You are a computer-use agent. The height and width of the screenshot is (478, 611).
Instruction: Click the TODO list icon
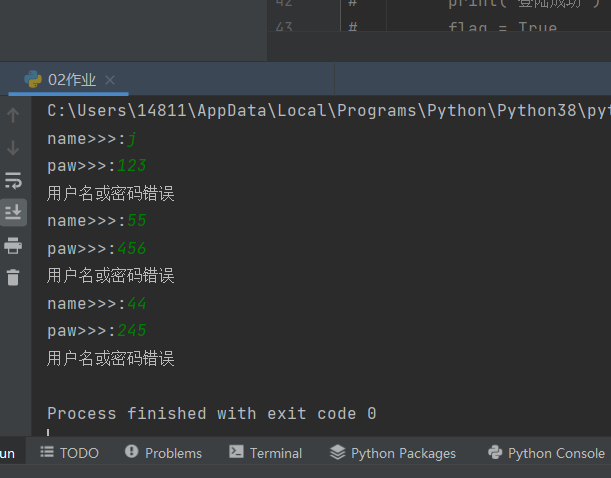pyautogui.click(x=47, y=452)
